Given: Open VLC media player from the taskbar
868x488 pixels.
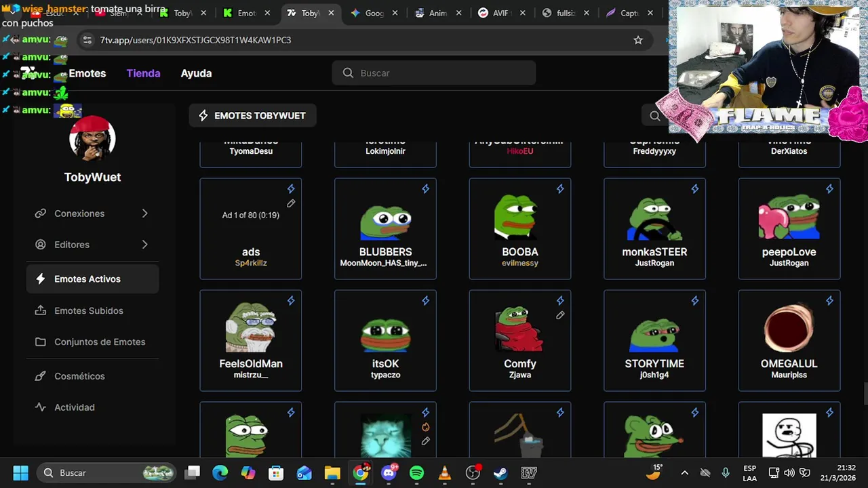Looking at the screenshot, I should [x=445, y=473].
